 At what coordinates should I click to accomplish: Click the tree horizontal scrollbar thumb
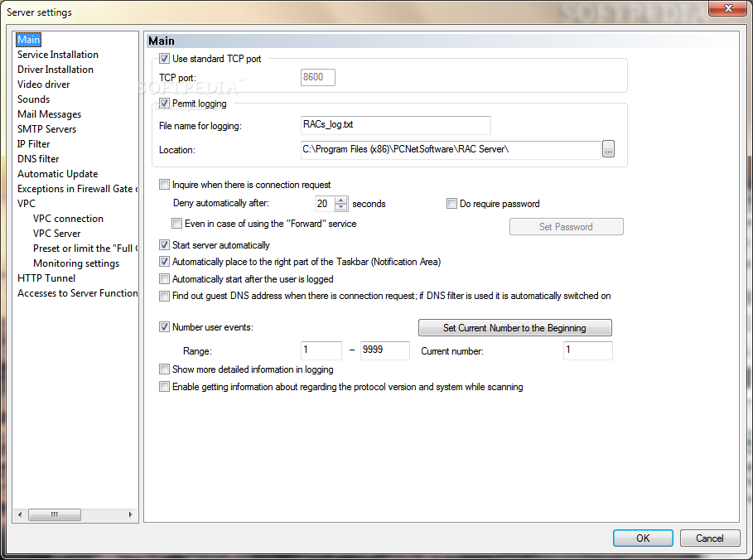[x=55, y=515]
